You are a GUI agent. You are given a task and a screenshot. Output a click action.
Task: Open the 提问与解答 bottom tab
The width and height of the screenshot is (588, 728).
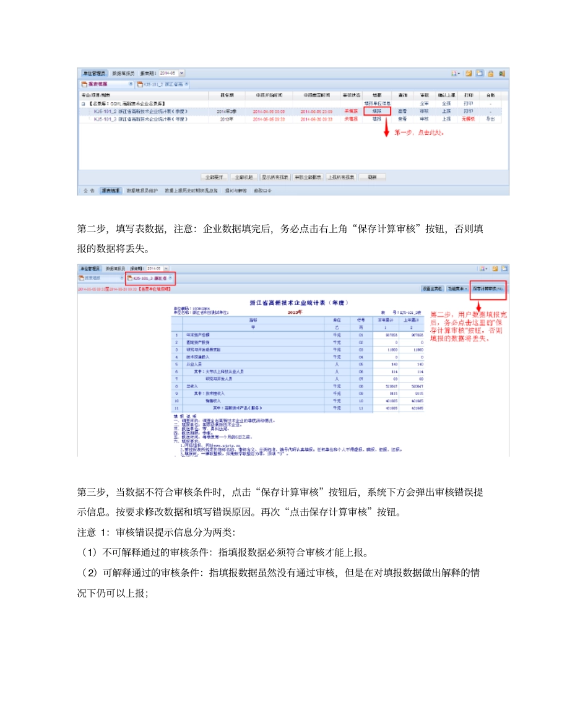[x=236, y=191]
